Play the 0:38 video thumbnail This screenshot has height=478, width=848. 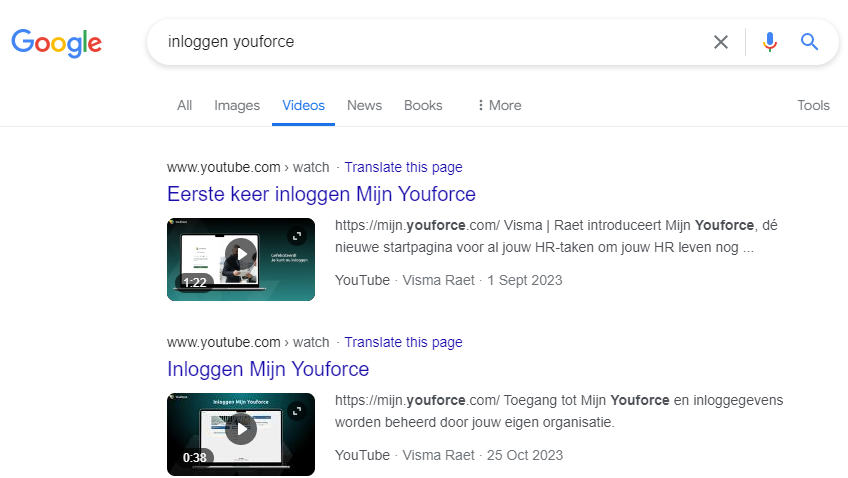(x=241, y=434)
